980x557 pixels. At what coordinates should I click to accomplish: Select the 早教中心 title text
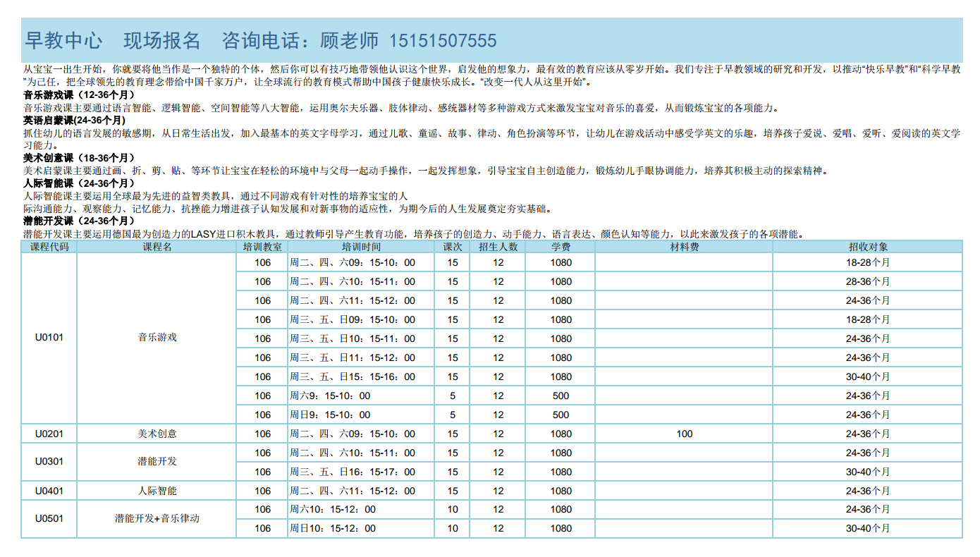coord(63,40)
